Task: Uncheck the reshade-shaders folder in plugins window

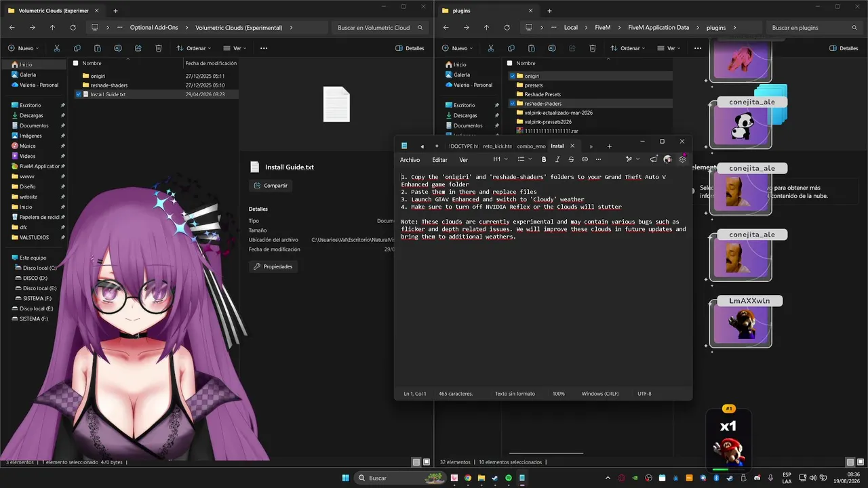Action: pos(513,104)
